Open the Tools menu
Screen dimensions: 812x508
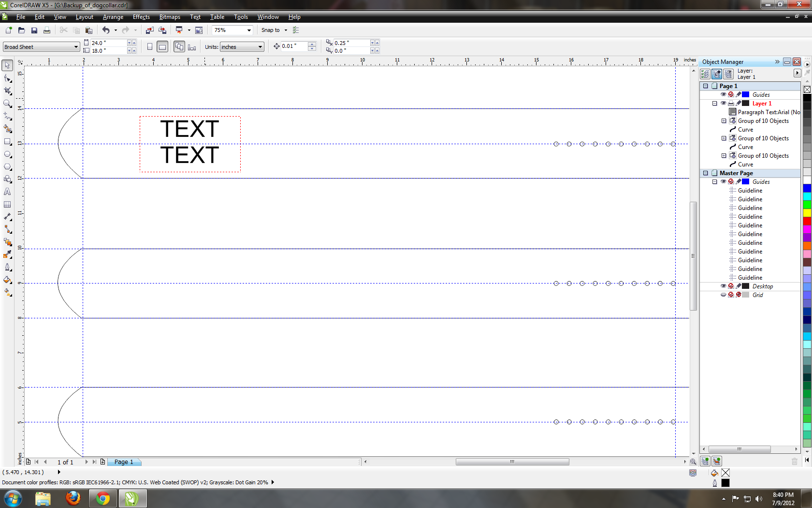(241, 17)
